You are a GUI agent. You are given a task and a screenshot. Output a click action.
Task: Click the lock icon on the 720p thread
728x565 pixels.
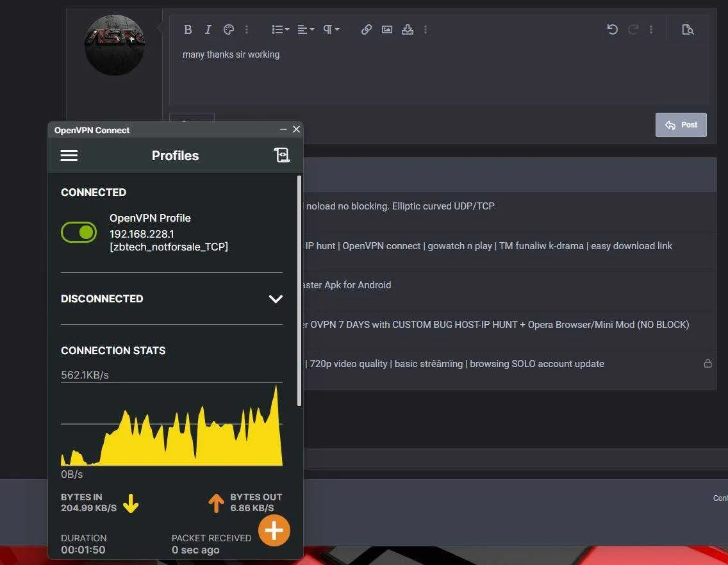[x=707, y=363]
